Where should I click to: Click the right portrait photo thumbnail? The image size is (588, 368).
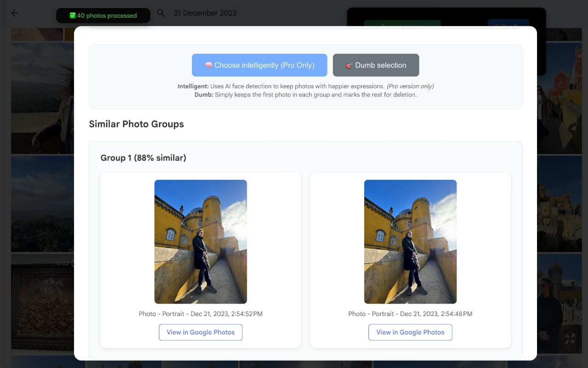click(410, 241)
